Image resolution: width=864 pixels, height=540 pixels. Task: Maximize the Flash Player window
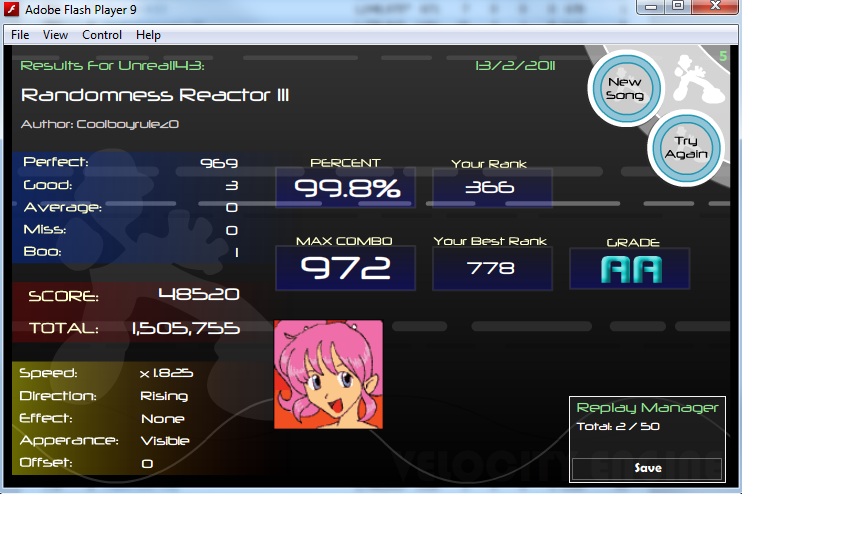(678, 6)
